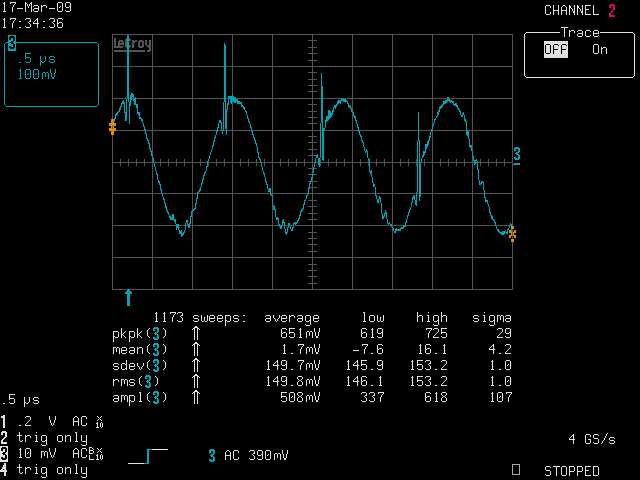Image resolution: width=640 pixels, height=480 pixels.
Task: Click the time 17:34:36
Action: (32, 23)
